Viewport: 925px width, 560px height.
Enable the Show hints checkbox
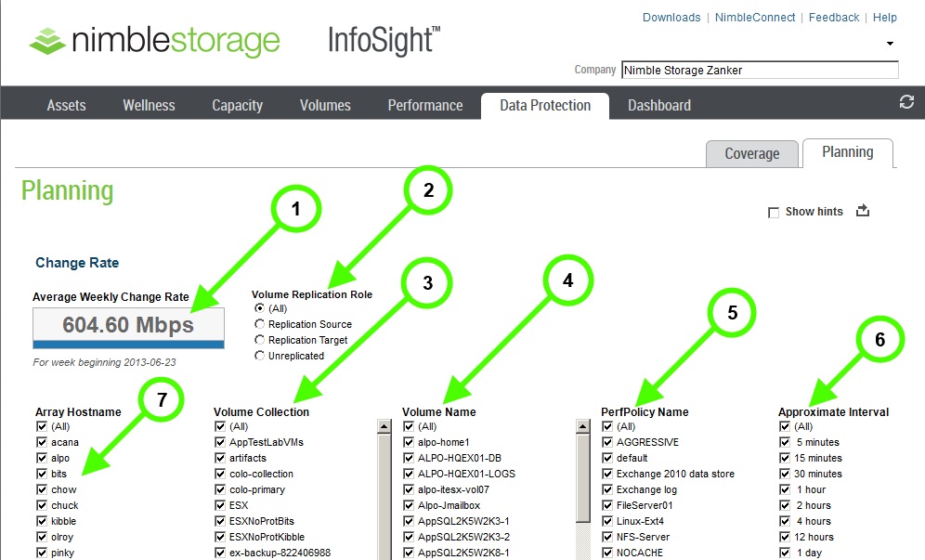click(774, 212)
